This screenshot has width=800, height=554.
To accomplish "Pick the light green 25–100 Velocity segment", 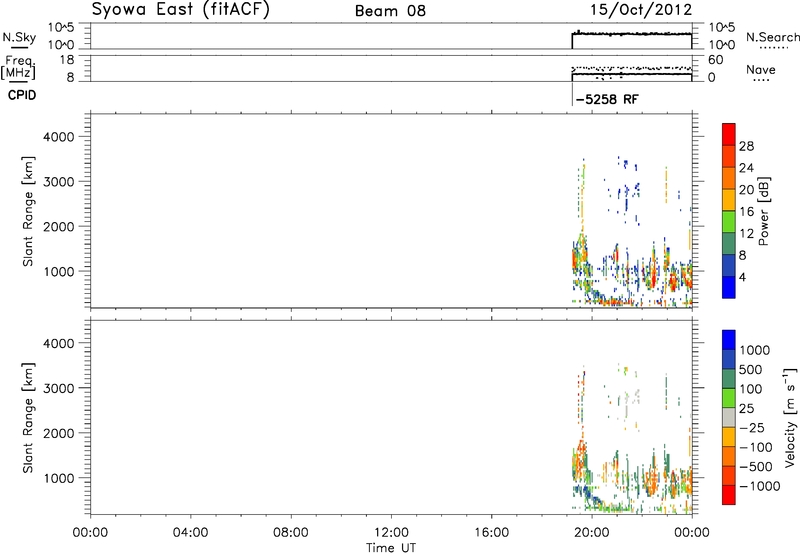I will tap(729, 398).
